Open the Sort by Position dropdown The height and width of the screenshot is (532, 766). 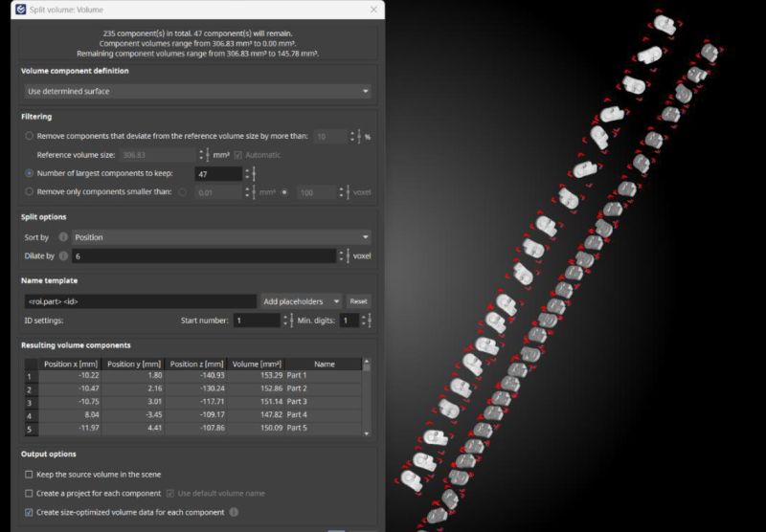[x=220, y=237]
